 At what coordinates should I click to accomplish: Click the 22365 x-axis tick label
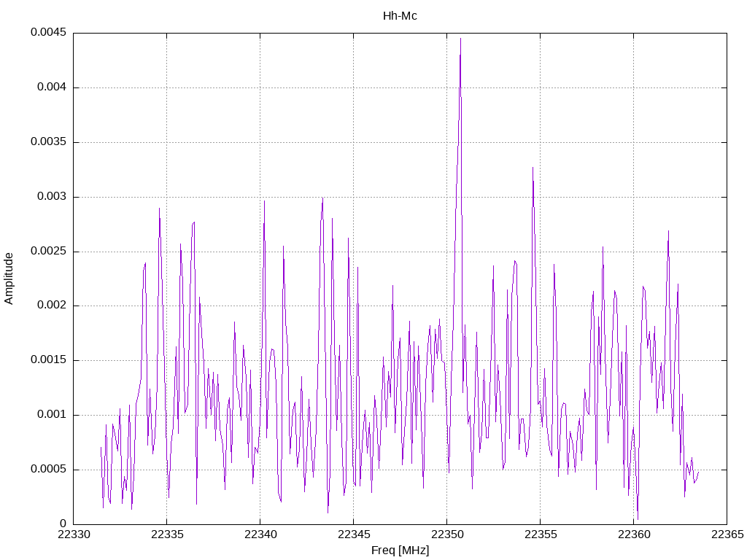point(727,536)
